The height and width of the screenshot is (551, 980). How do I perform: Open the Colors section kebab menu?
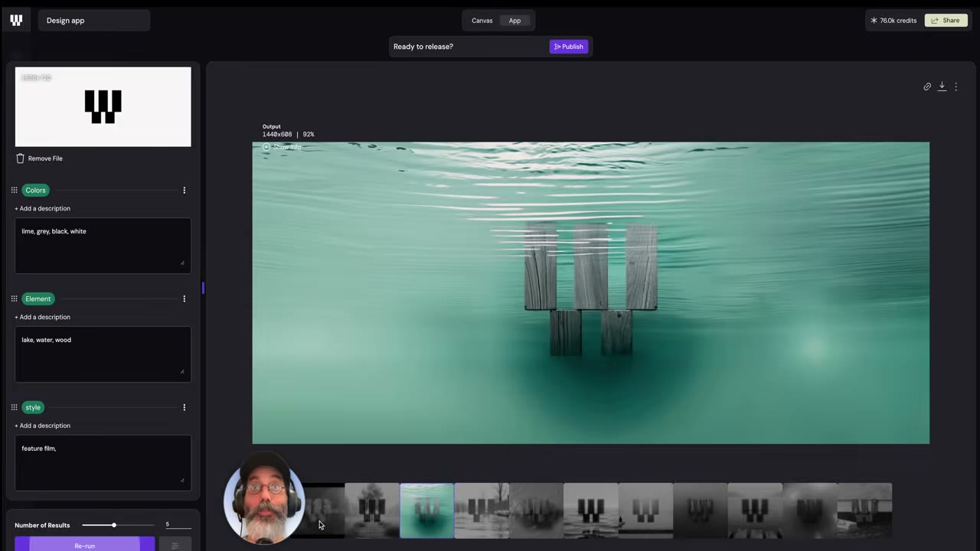coord(184,190)
